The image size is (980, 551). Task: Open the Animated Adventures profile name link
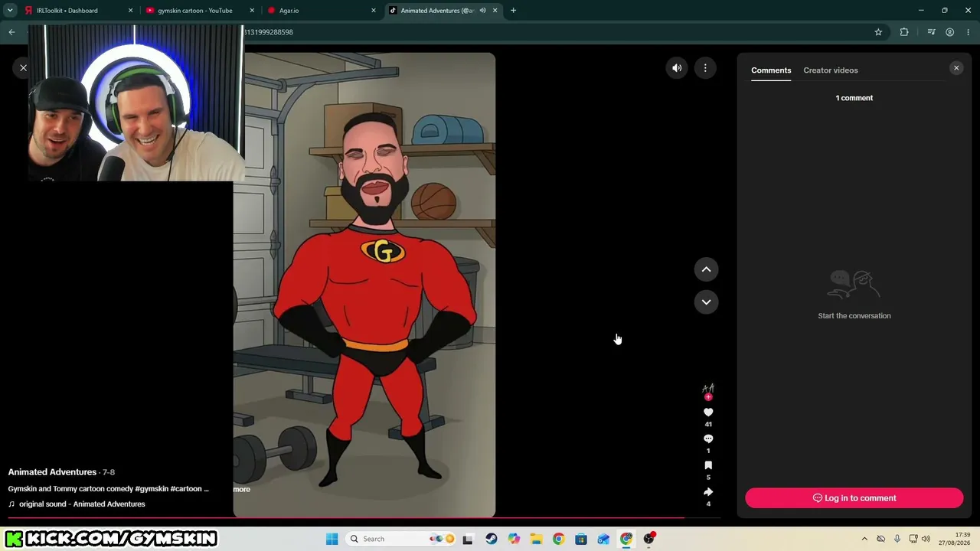click(52, 472)
